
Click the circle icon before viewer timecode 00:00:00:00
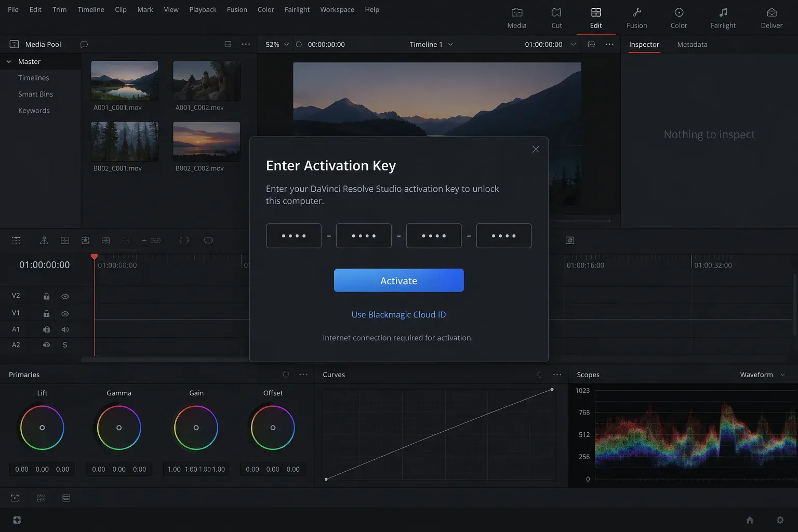coord(299,44)
